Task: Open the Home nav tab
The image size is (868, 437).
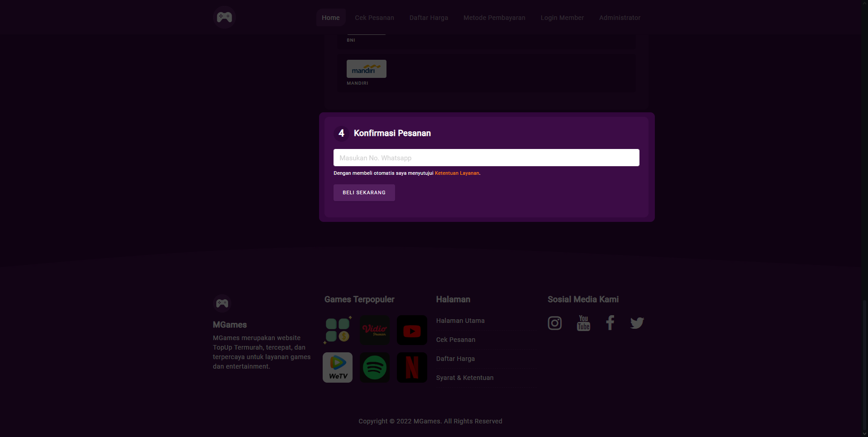Action: coord(331,18)
